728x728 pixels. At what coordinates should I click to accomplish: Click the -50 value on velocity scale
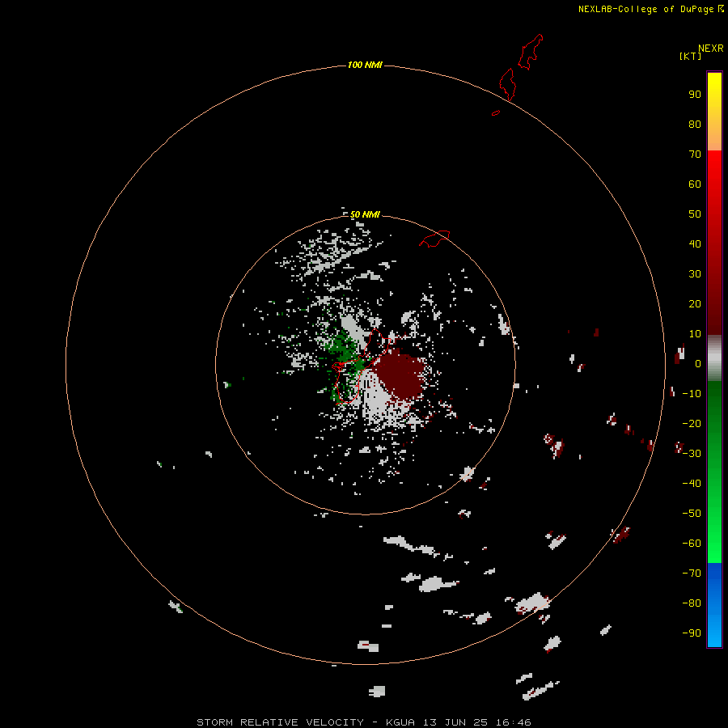click(692, 514)
